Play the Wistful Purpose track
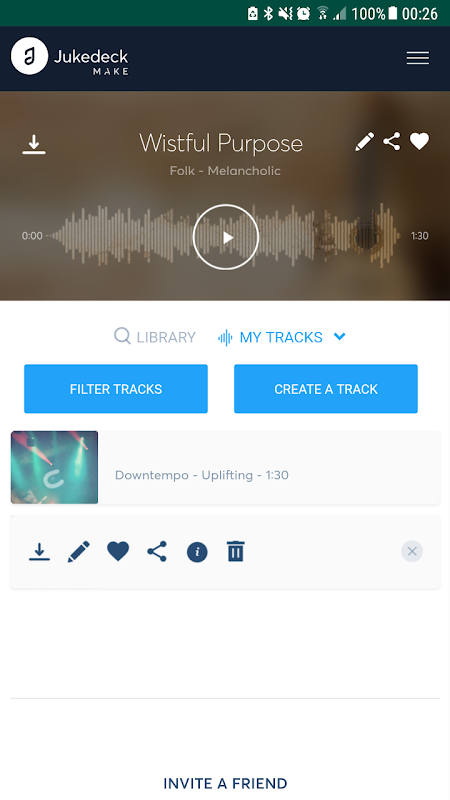The height and width of the screenshot is (800, 450). pyautogui.click(x=226, y=237)
